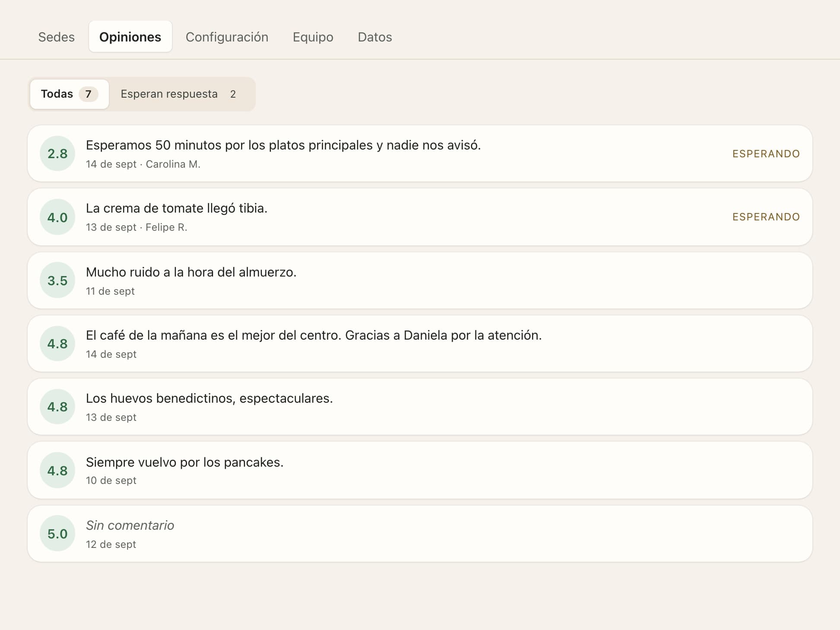Click ESPERANDO status on Carolina M. review
840x630 pixels.
click(766, 154)
